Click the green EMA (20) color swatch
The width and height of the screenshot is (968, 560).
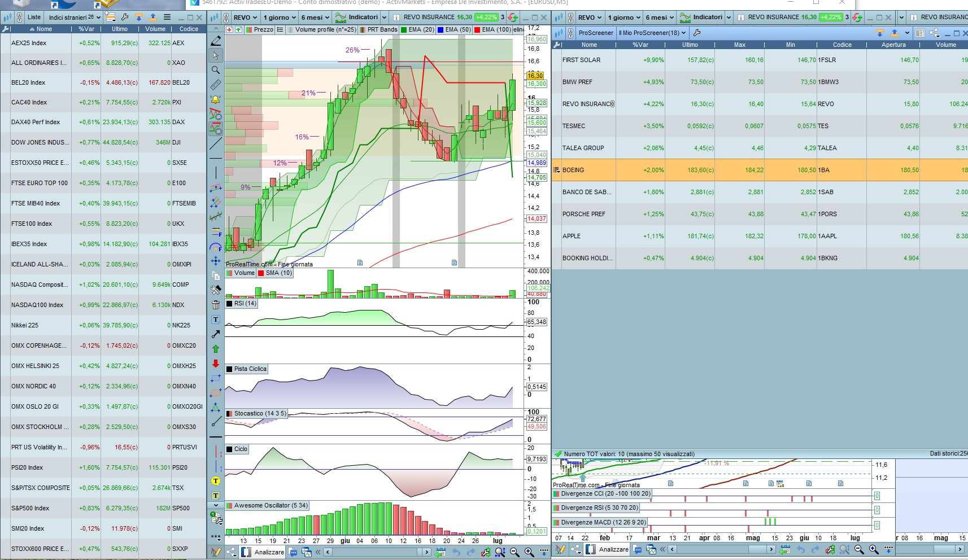pos(404,29)
